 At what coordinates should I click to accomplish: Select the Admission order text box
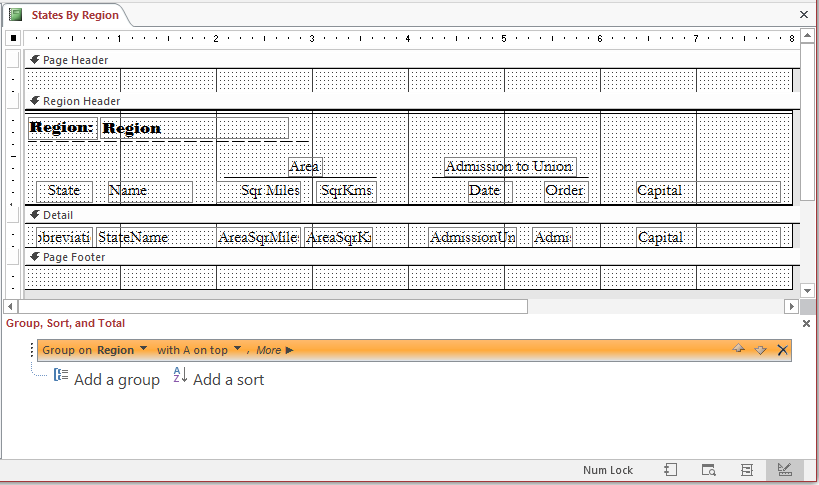click(x=552, y=237)
